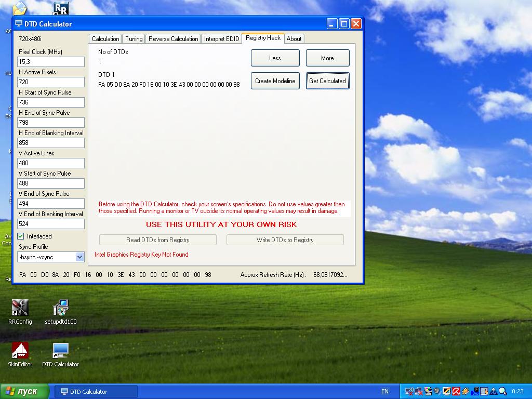This screenshot has height=399, width=532.
Task: Open the RR shortcut icon on the desktop
Action: (61, 8)
